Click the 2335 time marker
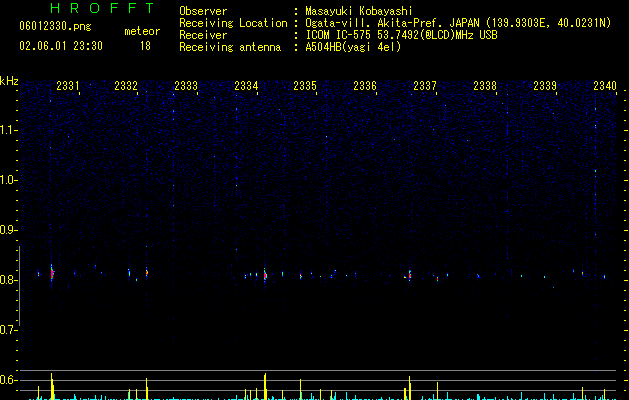This screenshot has width=629, height=400. 305,86
